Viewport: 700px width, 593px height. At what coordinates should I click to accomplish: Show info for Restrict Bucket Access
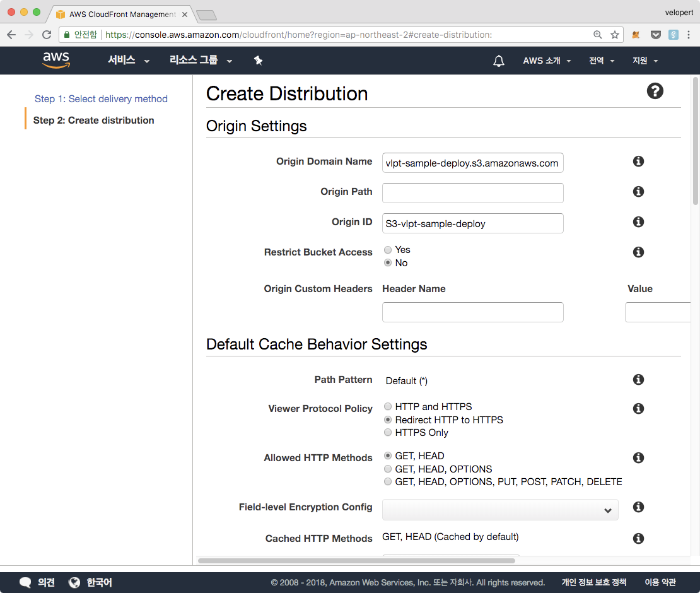pos(638,252)
